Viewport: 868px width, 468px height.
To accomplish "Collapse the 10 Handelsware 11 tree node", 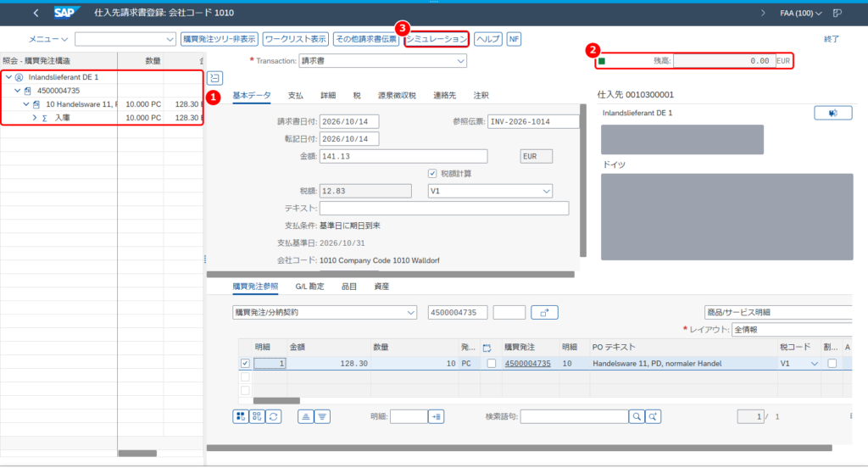I will 26,104.
